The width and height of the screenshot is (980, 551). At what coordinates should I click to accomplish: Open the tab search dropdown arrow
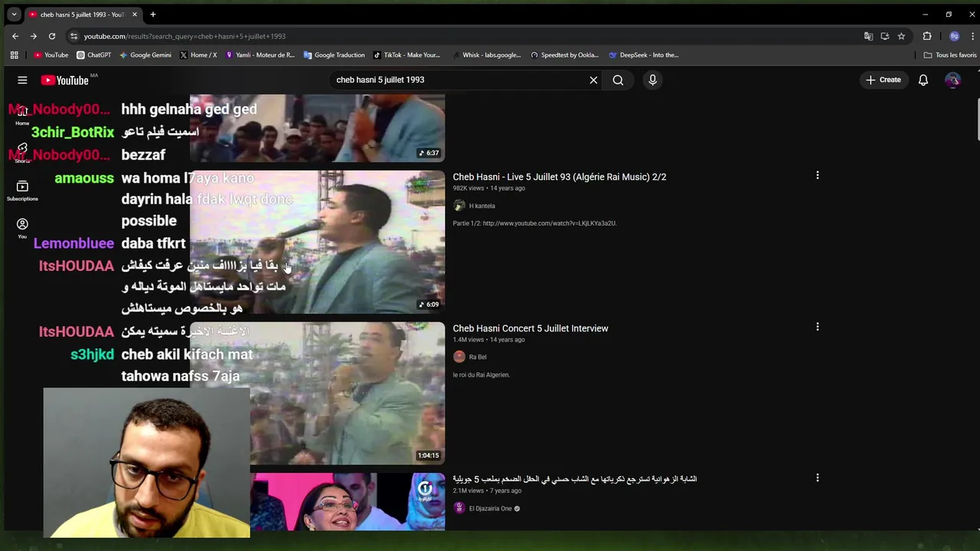pyautogui.click(x=14, y=14)
